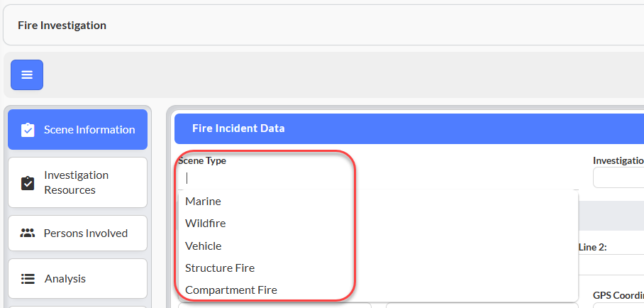Viewport: 644px width, 308px height.
Task: Click the Fire Investigation title text
Action: pos(62,26)
